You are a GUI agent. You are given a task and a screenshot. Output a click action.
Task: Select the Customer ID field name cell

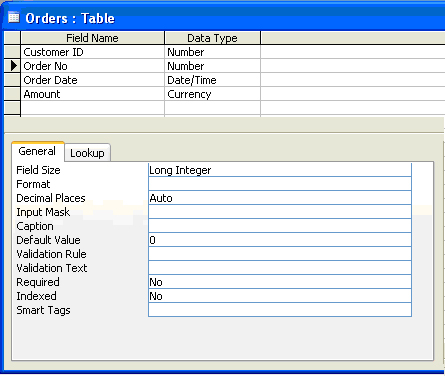(93, 52)
